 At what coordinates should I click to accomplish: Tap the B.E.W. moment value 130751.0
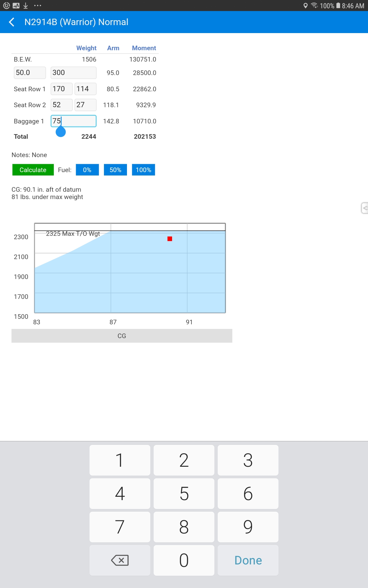[x=143, y=59]
